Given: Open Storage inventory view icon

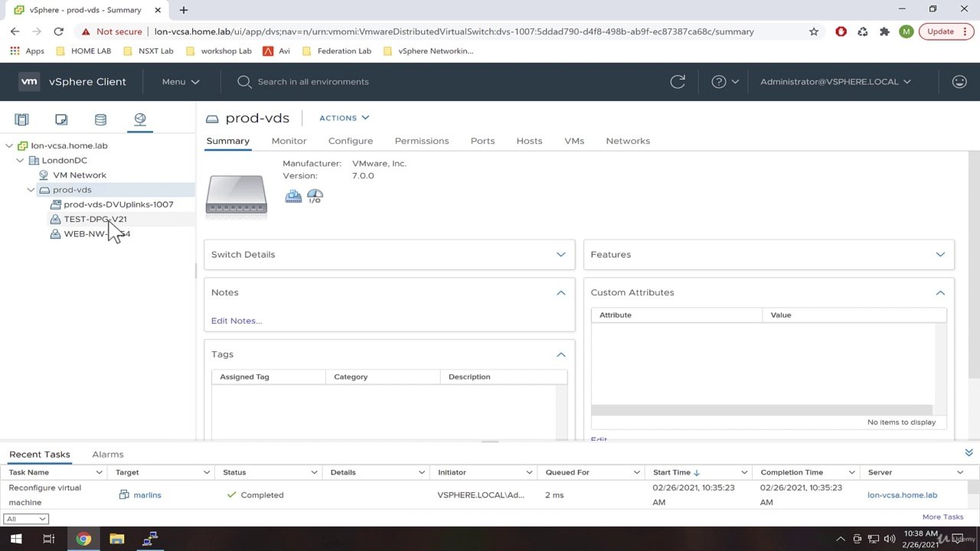Looking at the screenshot, I should click(100, 119).
